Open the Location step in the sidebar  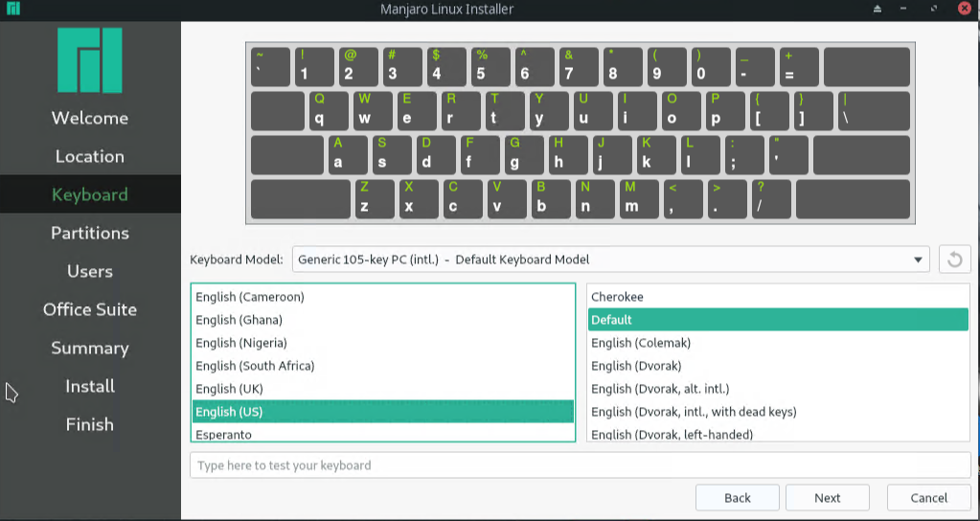[x=90, y=156]
